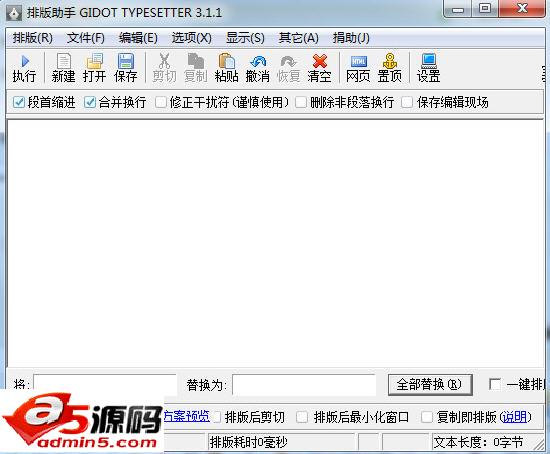Enable 保存编辑现场 checkbox
This screenshot has height=454, width=550.
pyautogui.click(x=407, y=102)
